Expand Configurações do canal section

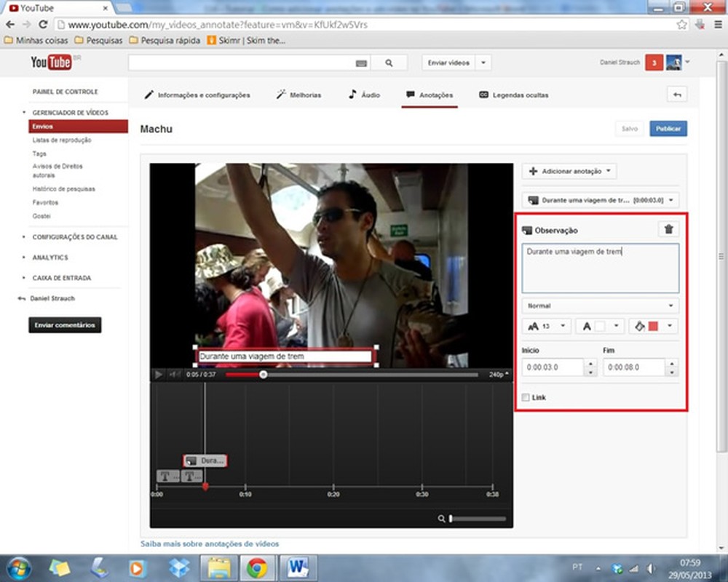click(75, 236)
